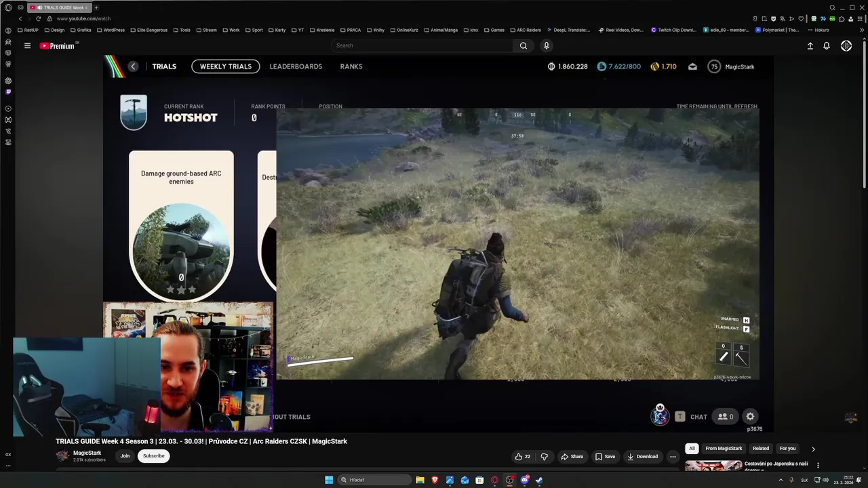Open the heart icon in address bar
The width and height of the screenshot is (868, 488).
point(800,18)
